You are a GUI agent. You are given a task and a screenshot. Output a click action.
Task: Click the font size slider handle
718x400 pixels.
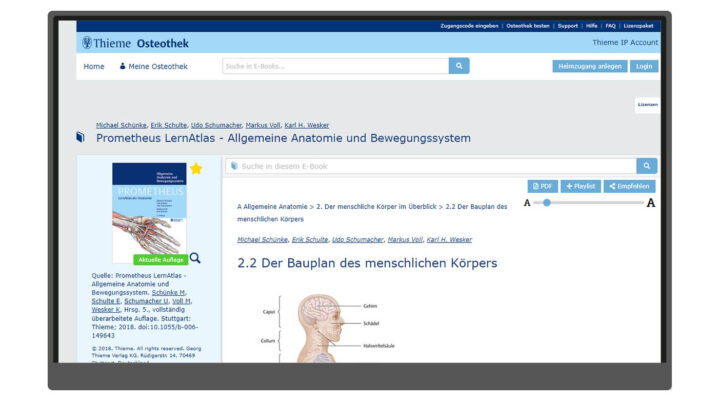tap(547, 202)
